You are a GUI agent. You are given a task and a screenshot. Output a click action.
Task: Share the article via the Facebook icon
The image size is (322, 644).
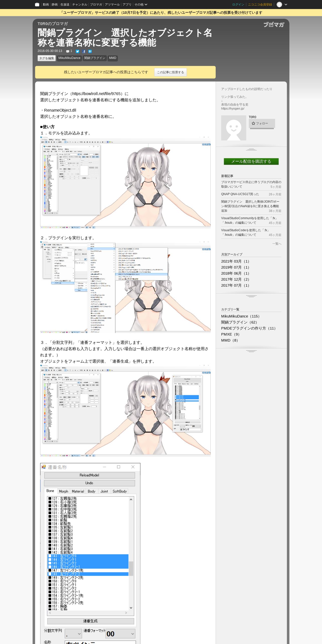click(x=84, y=51)
